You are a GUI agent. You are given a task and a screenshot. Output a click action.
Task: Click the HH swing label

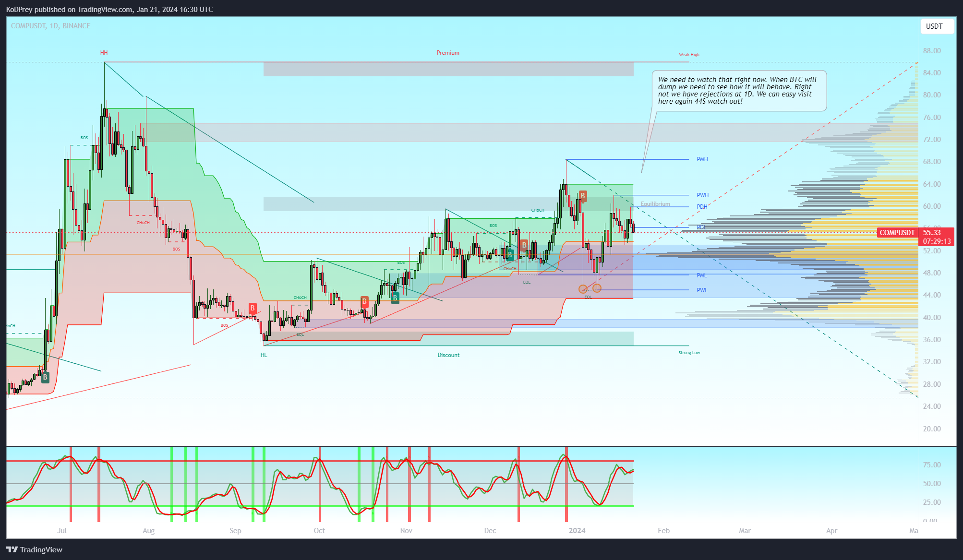pos(104,53)
